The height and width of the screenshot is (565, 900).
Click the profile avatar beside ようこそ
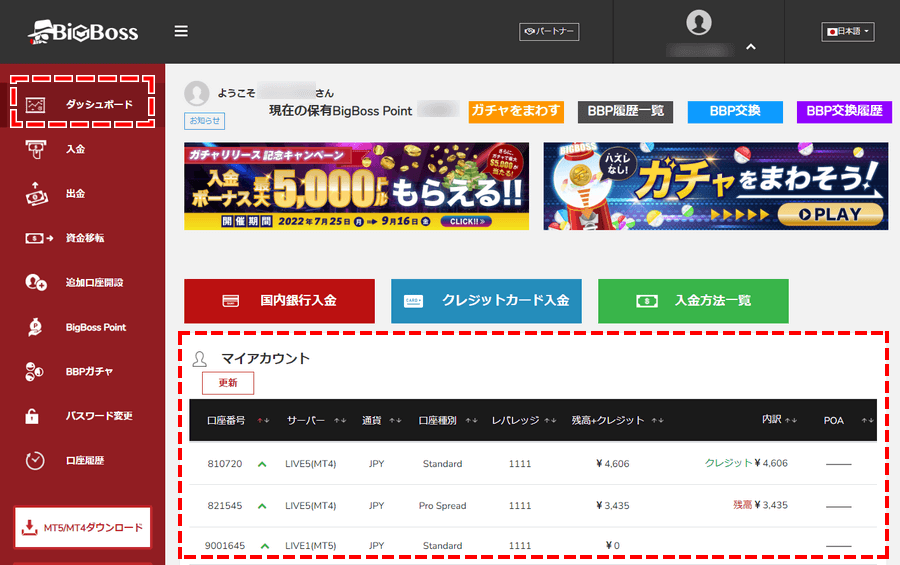[x=197, y=93]
